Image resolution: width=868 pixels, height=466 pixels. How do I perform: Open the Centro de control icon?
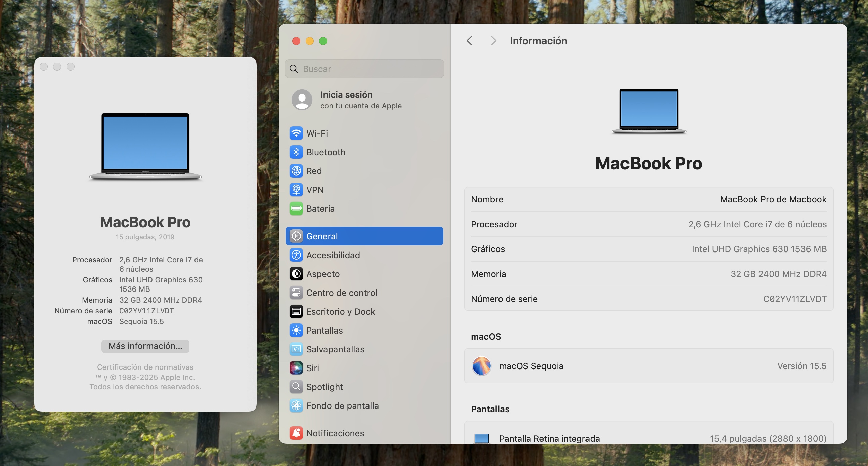click(x=296, y=293)
